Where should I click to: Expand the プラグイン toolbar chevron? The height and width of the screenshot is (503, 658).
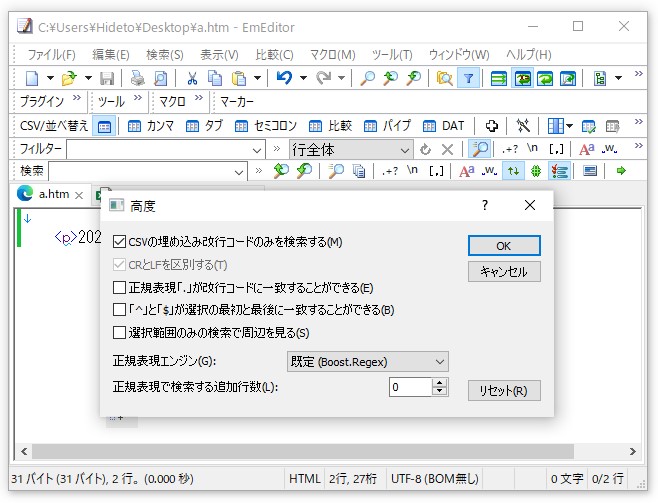click(x=76, y=98)
